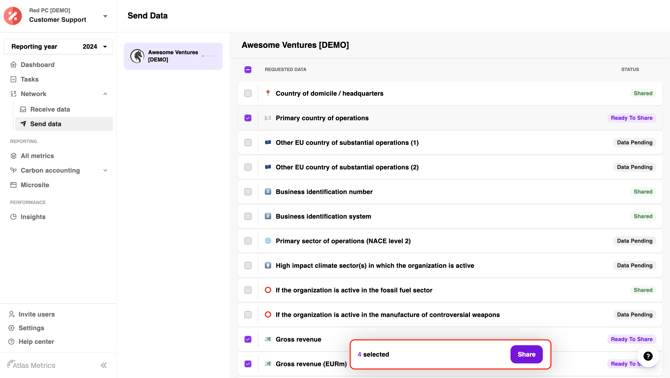The image size is (670, 378).
Task: Expand the Carbon accounting submenu
Action: click(105, 170)
